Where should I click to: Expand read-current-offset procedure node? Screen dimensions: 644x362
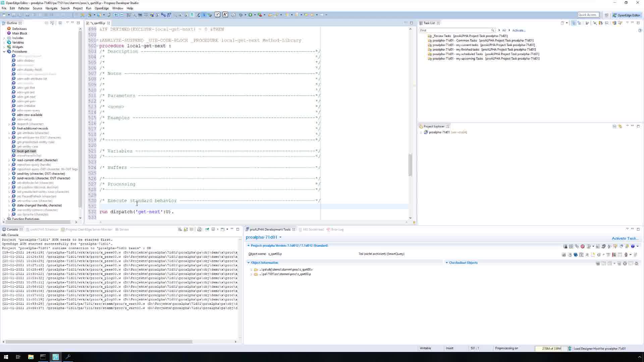tap(9, 160)
